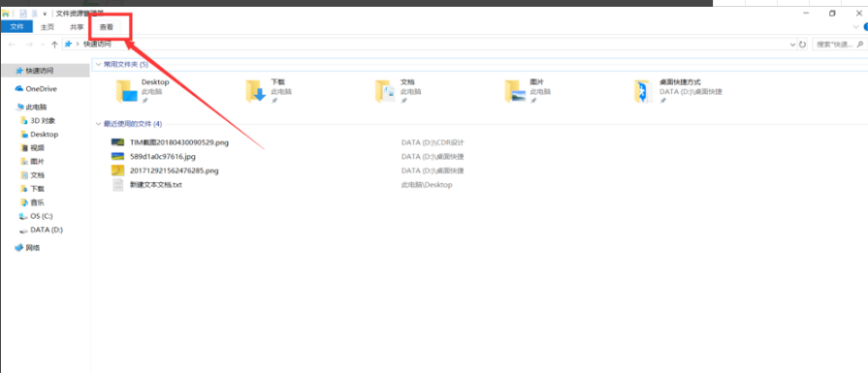Click the New folder quick access icon
The image size is (868, 373).
click(35, 14)
